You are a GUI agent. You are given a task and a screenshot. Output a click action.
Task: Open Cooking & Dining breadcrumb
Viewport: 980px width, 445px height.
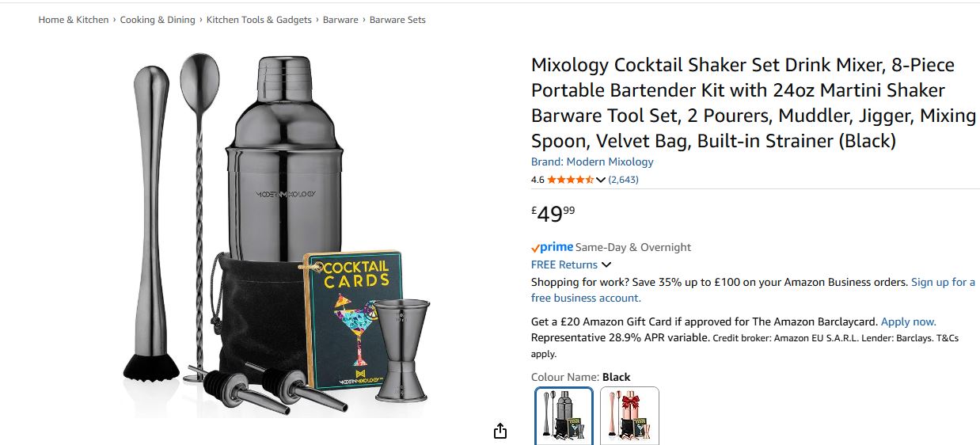point(158,20)
